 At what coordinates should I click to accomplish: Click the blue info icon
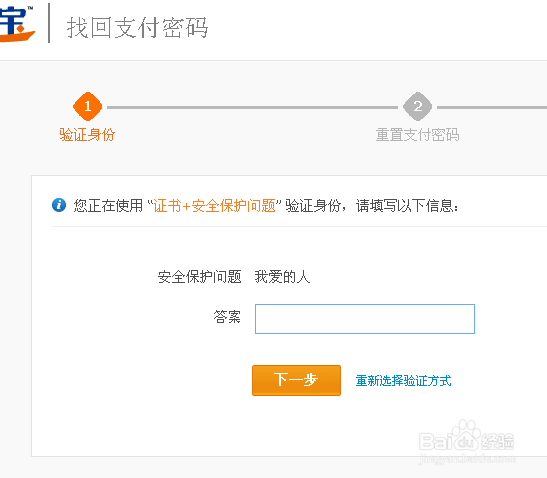(x=59, y=205)
